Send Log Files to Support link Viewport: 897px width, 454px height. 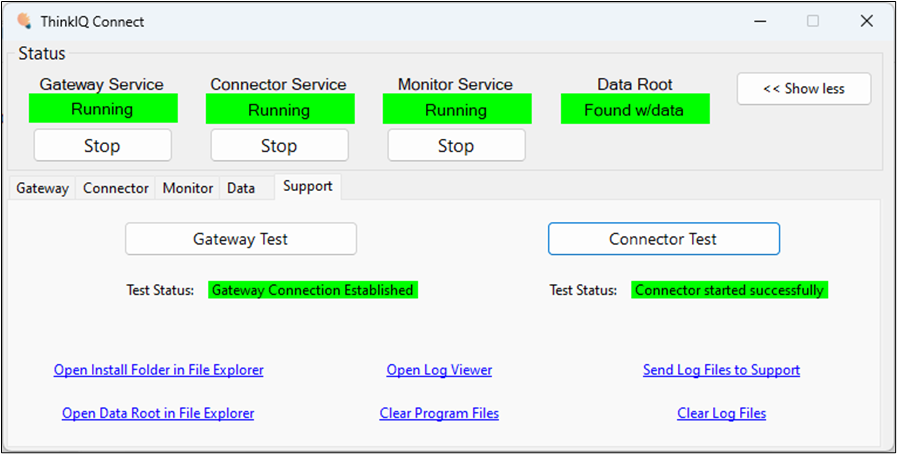[x=721, y=370]
